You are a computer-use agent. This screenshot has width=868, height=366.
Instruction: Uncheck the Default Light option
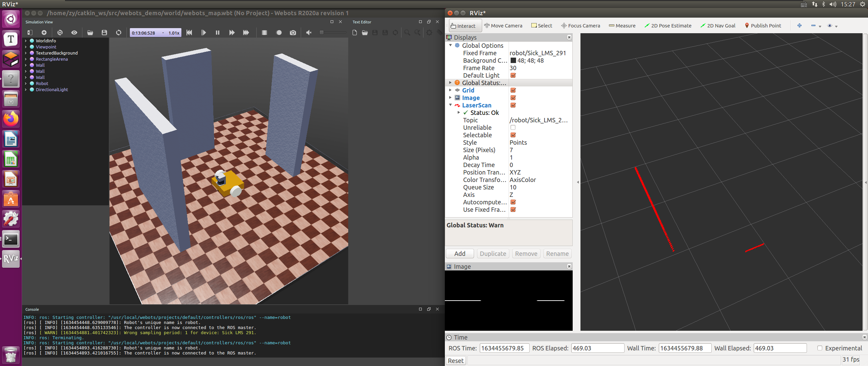click(x=513, y=75)
